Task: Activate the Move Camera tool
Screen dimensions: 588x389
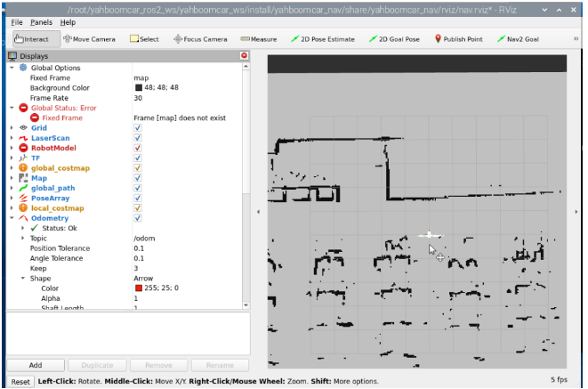Action: tap(89, 39)
